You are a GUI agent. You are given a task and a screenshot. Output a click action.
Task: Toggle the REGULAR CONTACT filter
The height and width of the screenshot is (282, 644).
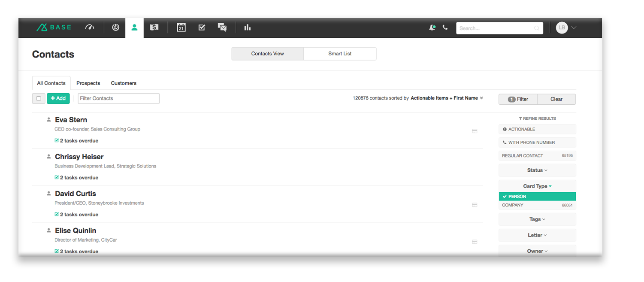[537, 156]
